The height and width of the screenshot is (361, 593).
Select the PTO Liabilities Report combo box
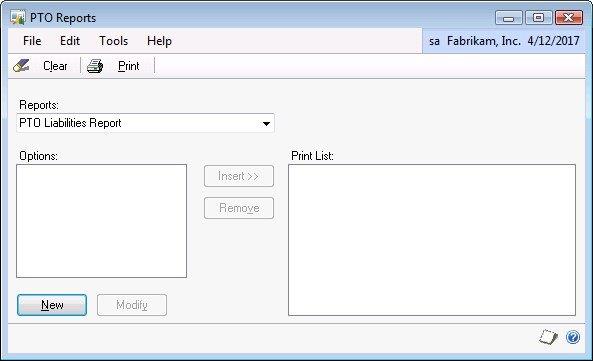pos(145,123)
